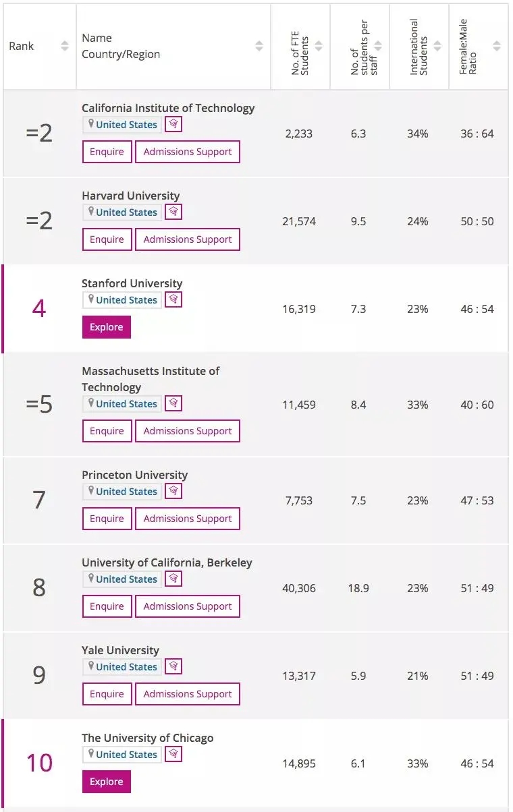Click the graduation cap icon for Yale University
The height and width of the screenshot is (812, 513).
tap(173, 666)
